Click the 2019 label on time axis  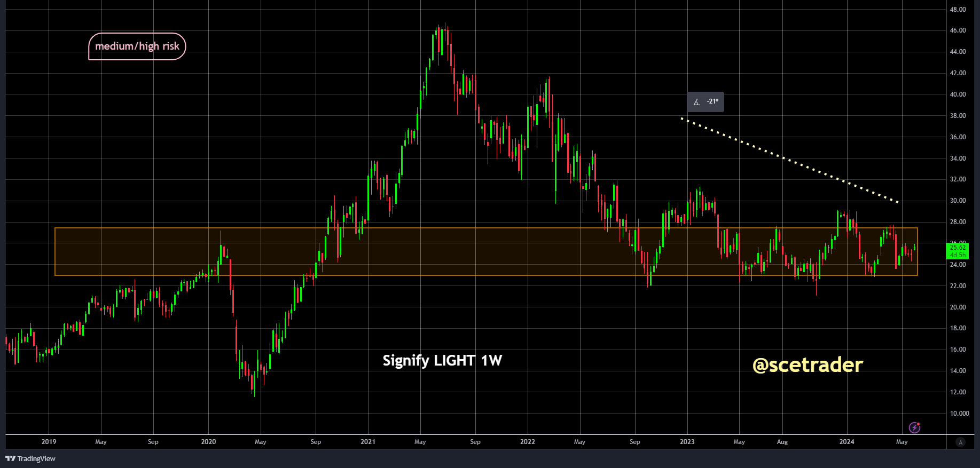(x=49, y=442)
